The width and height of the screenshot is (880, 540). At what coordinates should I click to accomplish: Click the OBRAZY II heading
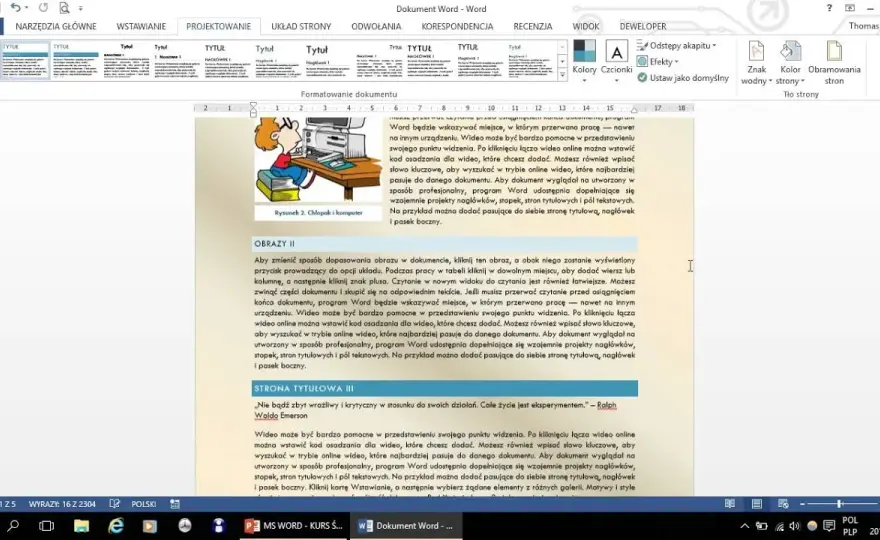274,244
